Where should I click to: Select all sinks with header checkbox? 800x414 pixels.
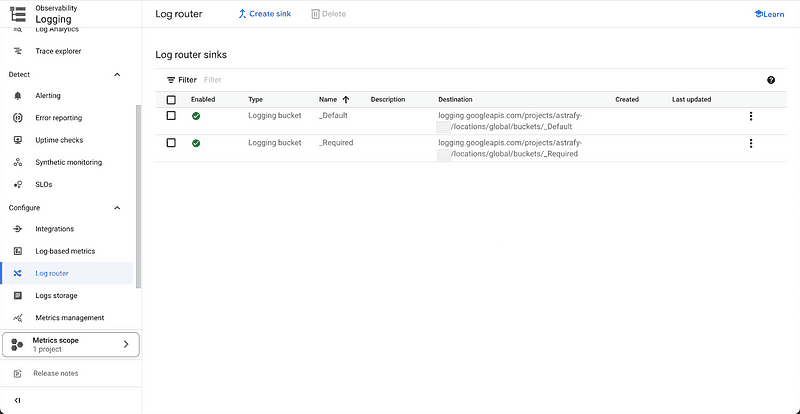pyautogui.click(x=171, y=100)
